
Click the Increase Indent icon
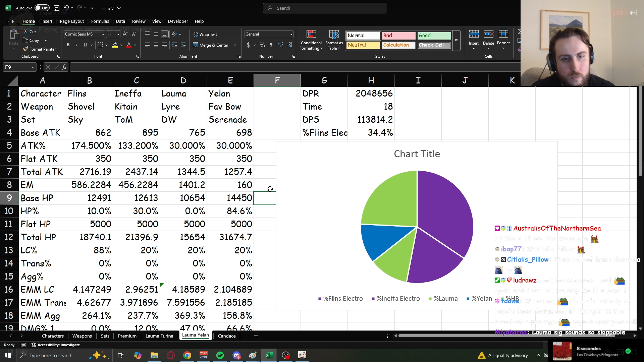click(x=183, y=45)
